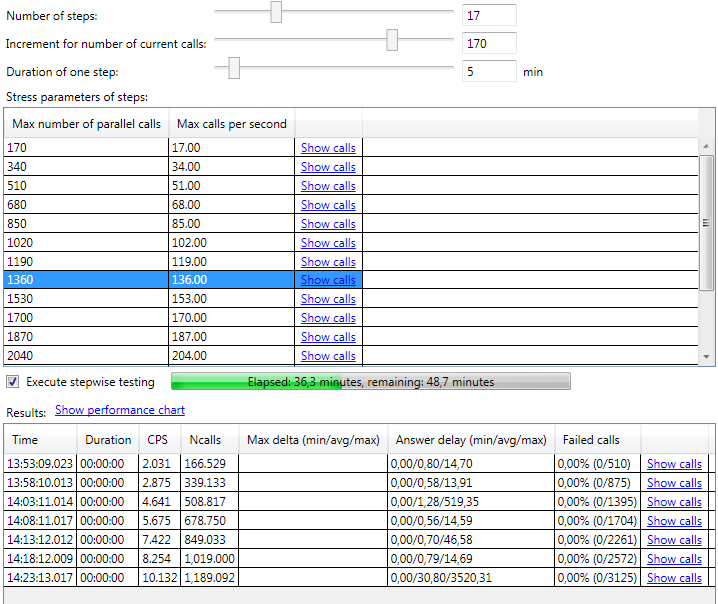
Task: Click the Answer delay (min/avg/max) header
Action: click(471, 440)
